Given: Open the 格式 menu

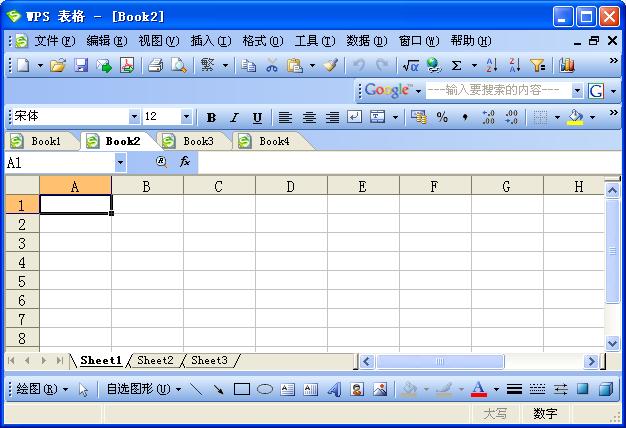Looking at the screenshot, I should tap(263, 41).
